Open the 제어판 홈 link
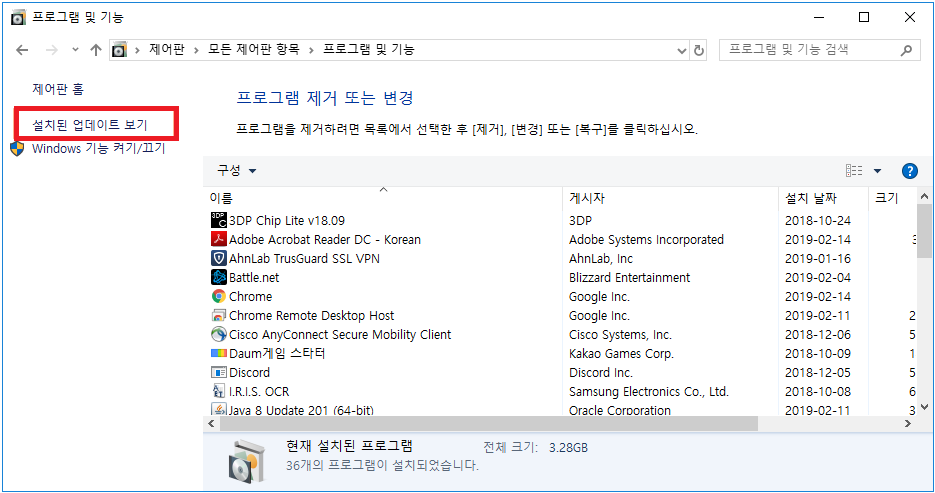 (58, 89)
